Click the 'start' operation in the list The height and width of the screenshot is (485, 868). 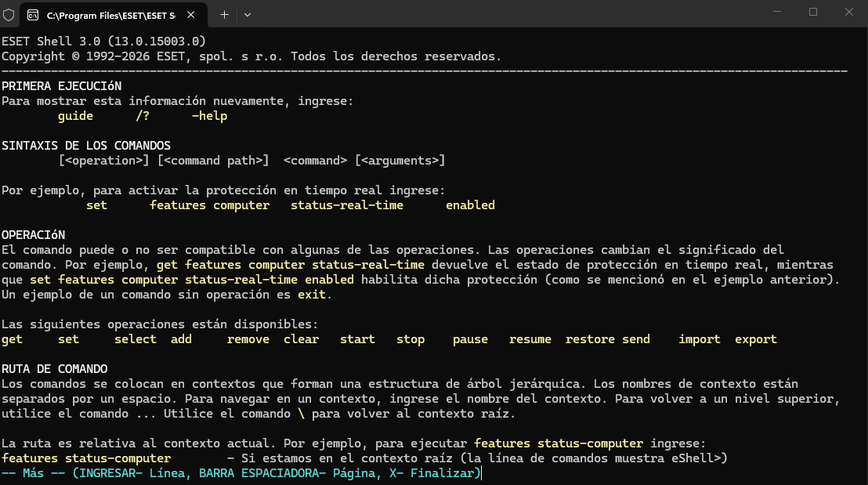pos(357,339)
